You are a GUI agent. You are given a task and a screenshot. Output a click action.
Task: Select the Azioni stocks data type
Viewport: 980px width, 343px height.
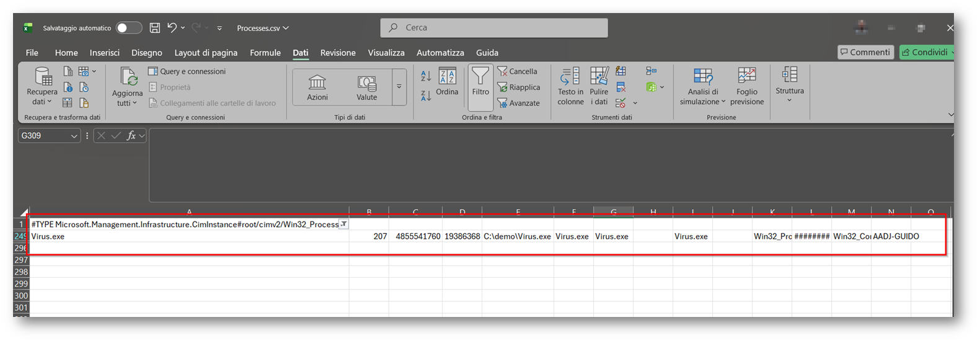coord(317,87)
